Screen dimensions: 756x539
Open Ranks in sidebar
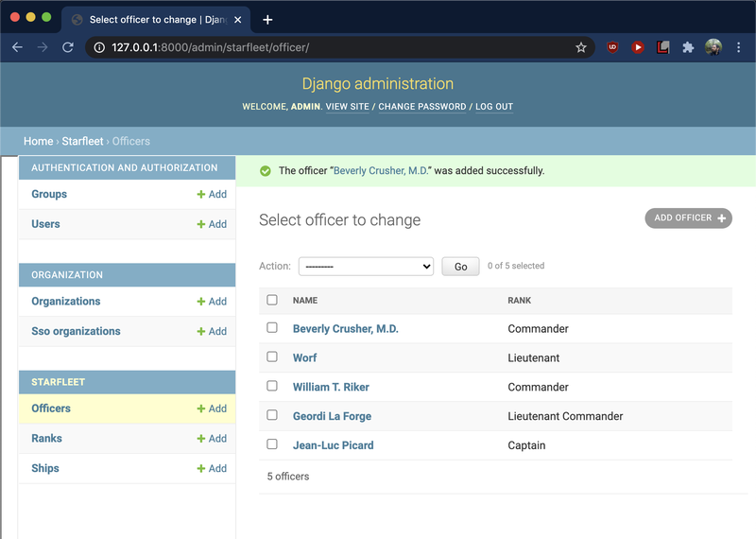coord(46,438)
